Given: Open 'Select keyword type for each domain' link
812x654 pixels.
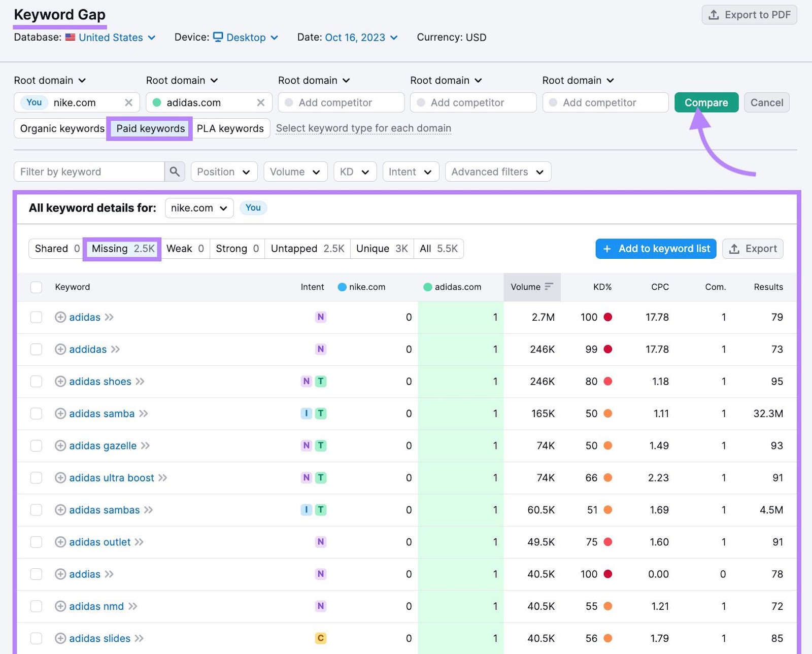Looking at the screenshot, I should 363,128.
